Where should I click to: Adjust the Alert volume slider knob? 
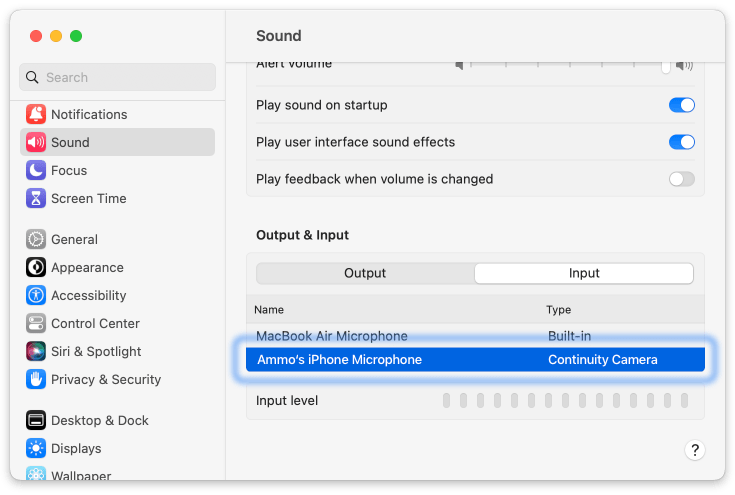666,67
